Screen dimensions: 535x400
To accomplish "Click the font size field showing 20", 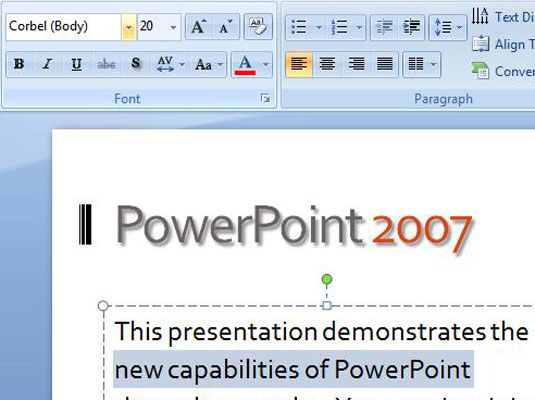I will tap(152, 27).
